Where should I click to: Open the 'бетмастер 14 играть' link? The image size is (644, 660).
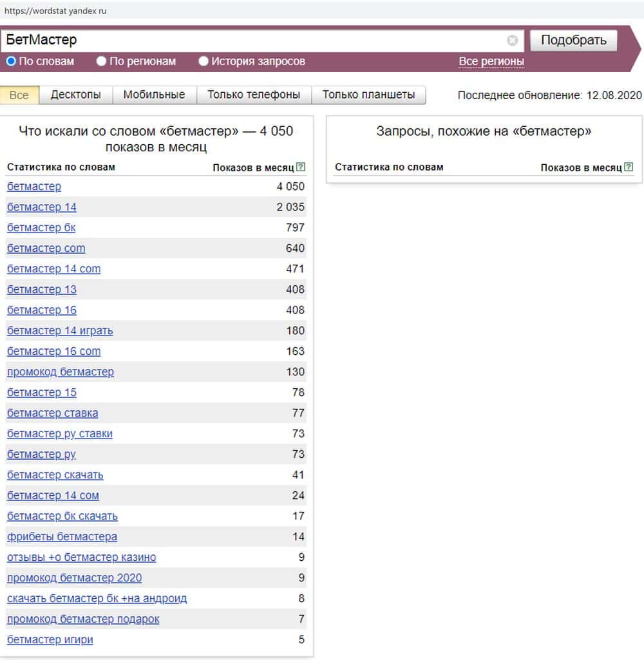coord(60,331)
